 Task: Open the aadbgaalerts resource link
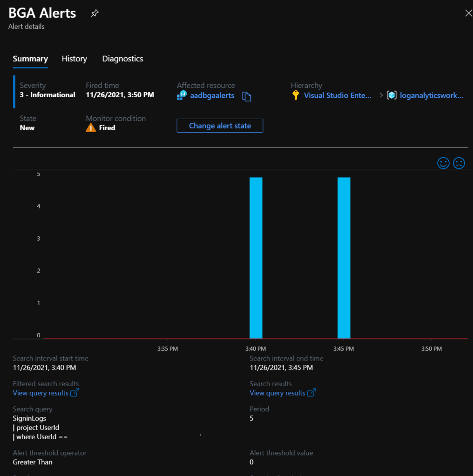[212, 95]
